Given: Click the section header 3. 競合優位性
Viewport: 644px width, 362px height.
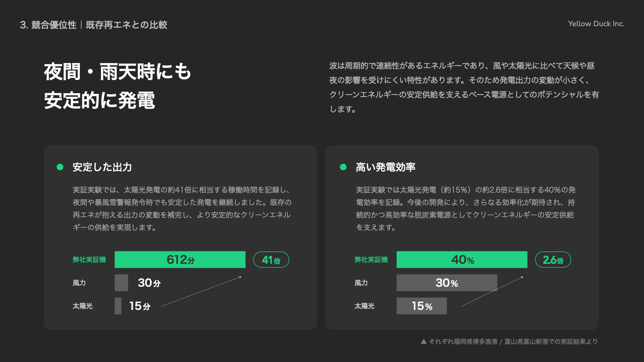Looking at the screenshot, I should pyautogui.click(x=48, y=25).
